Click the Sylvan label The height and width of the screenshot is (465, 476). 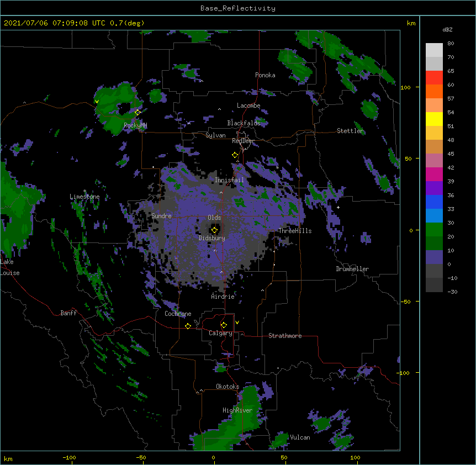point(215,135)
